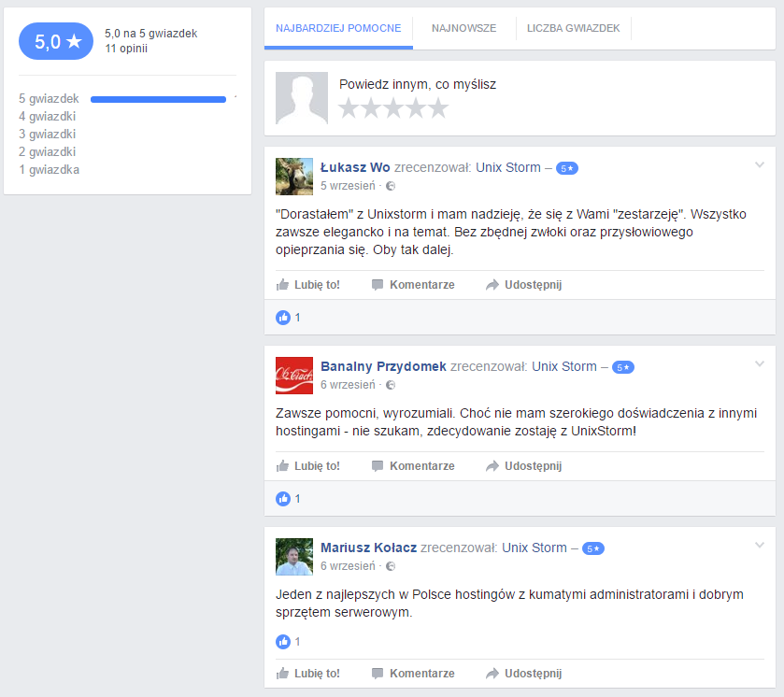Select the third star rating in review box

pos(393,108)
